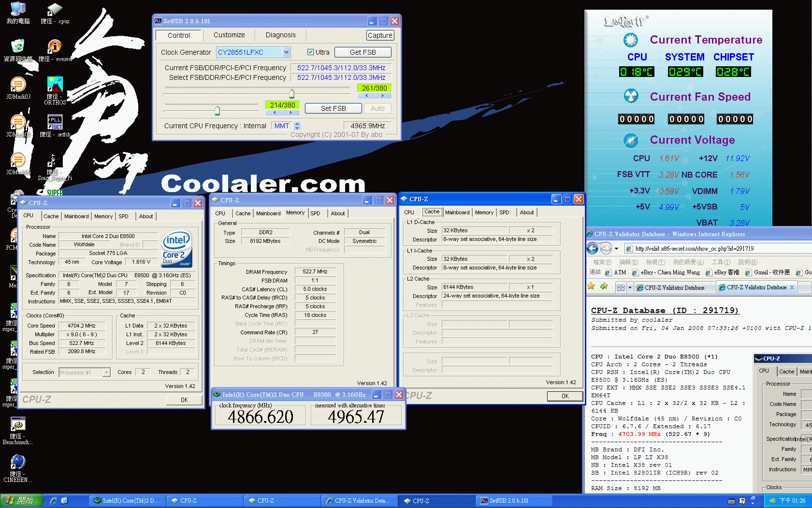Select the Control tab in SetFSB
The width and height of the screenshot is (812, 508).
178,35
